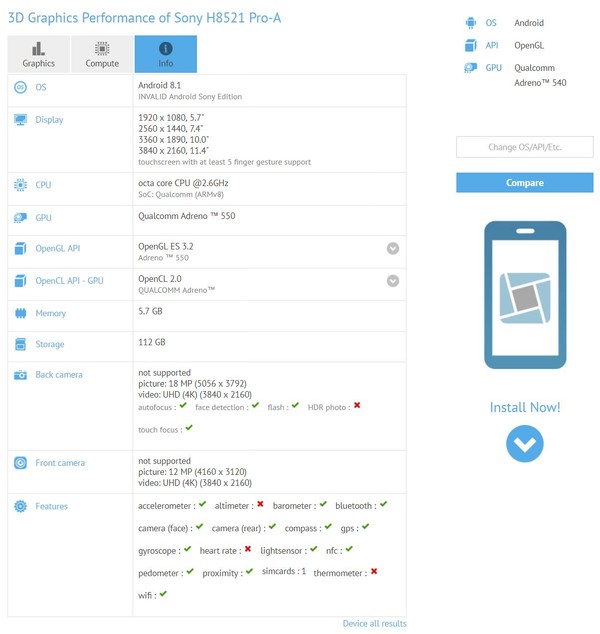Click the thermometer red cross mark
Screen dimensions: 600x634
tap(374, 571)
